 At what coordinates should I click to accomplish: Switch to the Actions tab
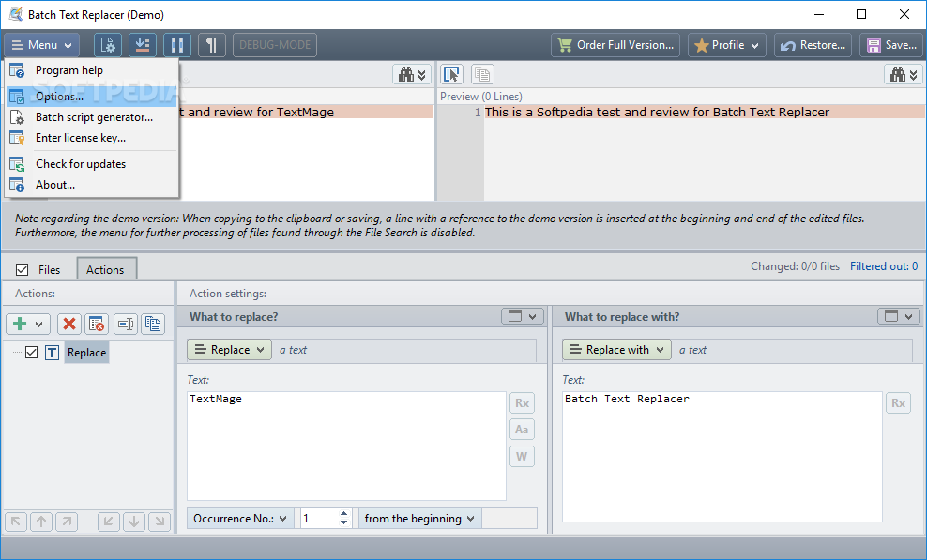click(106, 269)
